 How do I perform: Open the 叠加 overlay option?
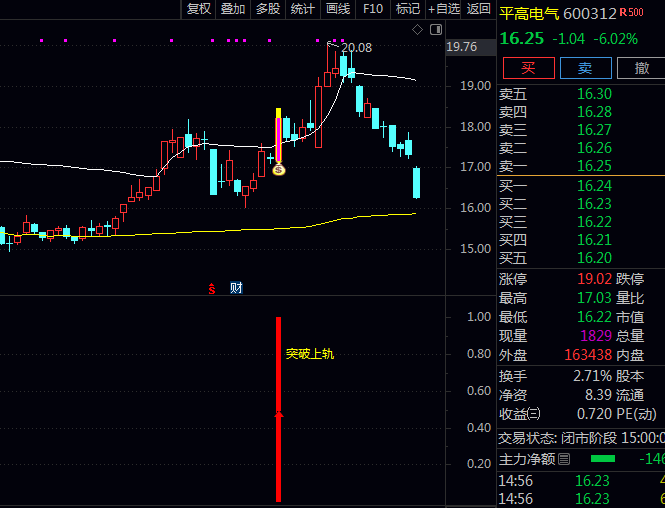233,9
